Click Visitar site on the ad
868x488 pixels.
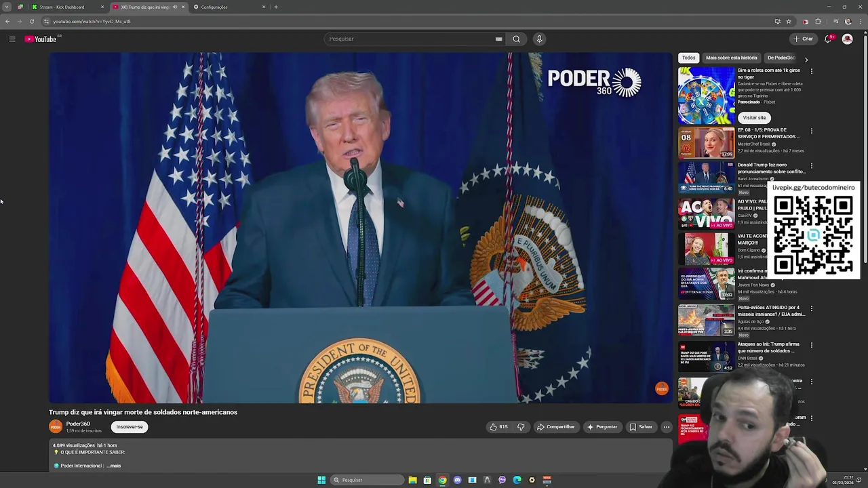[754, 117]
